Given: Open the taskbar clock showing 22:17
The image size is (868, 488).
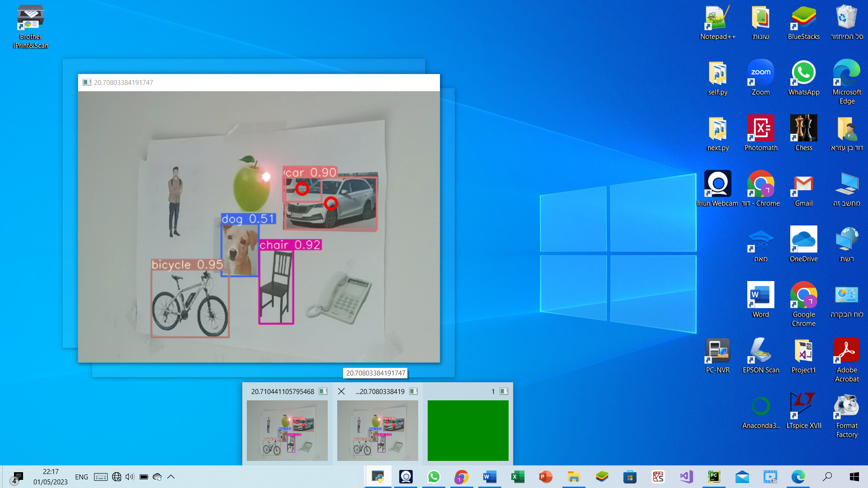Looking at the screenshot, I should pos(50,477).
